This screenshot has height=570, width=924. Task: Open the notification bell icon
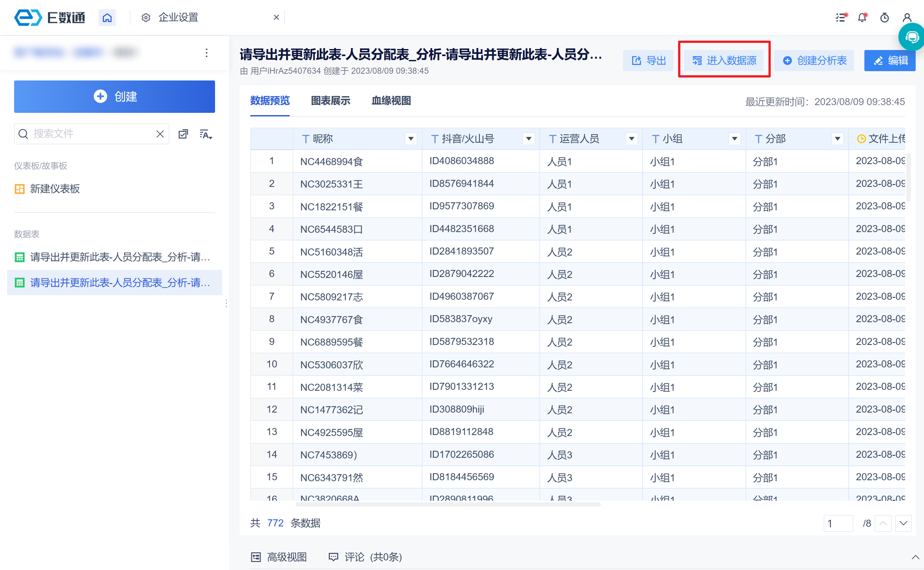pos(862,18)
